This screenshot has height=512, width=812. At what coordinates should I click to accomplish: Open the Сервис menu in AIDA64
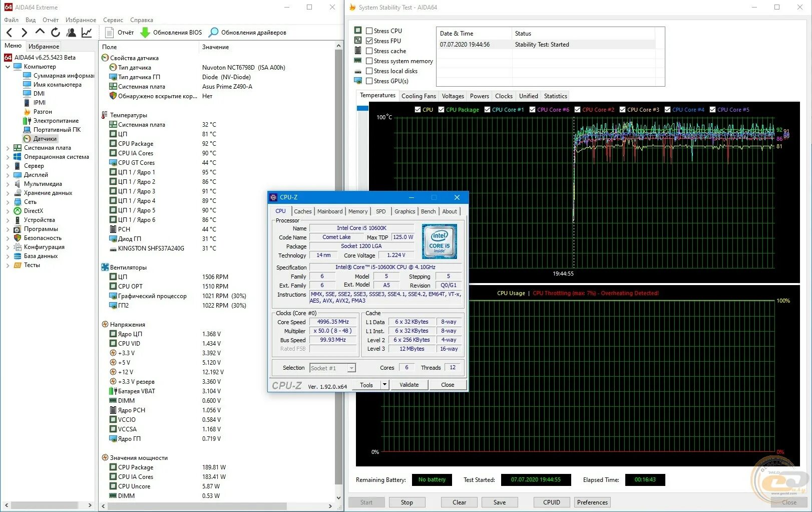113,20
